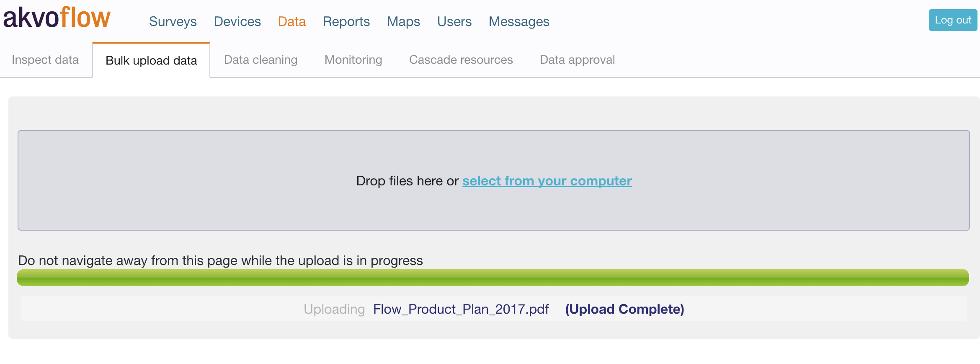The image size is (980, 364).
Task: View the Messages section
Action: 519,21
